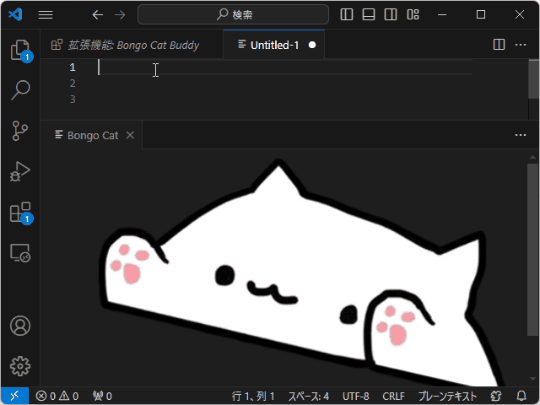540x405 pixels.
Task: Maximize the VS Code window
Action: tap(481, 14)
